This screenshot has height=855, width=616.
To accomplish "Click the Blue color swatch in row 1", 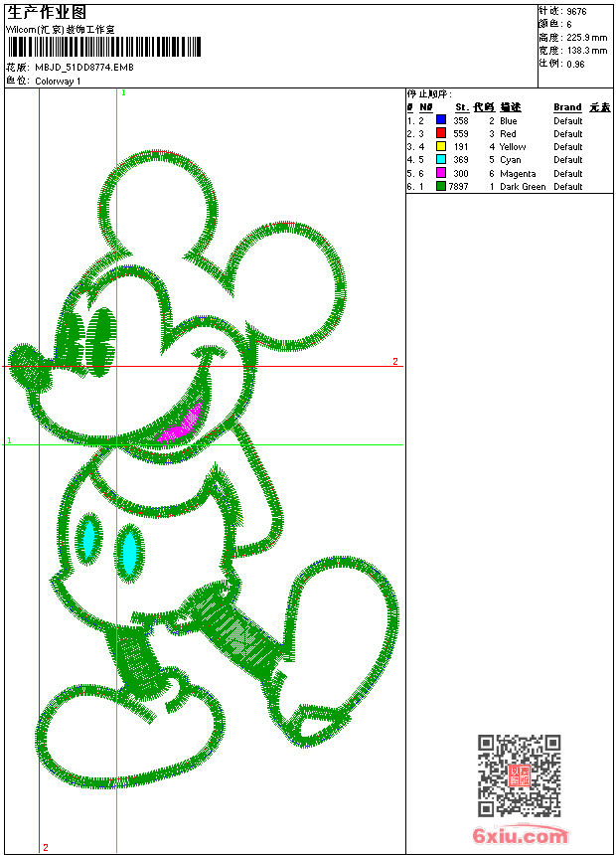I will tap(441, 119).
